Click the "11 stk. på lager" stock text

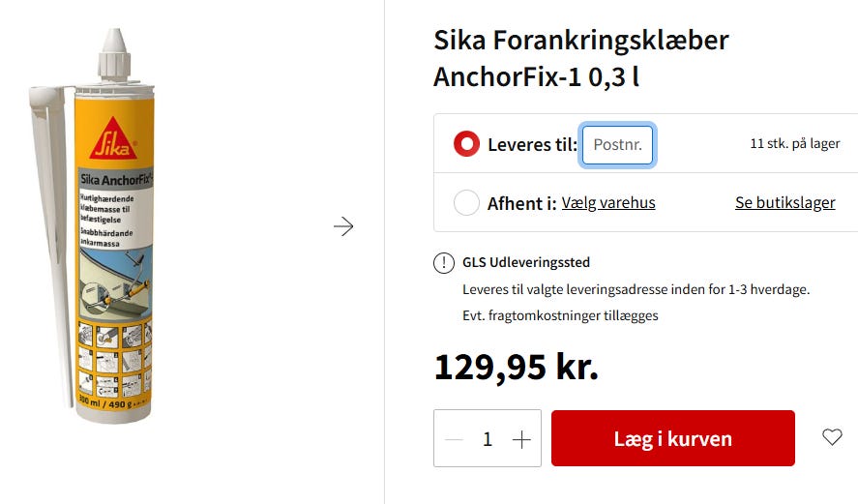tap(794, 144)
